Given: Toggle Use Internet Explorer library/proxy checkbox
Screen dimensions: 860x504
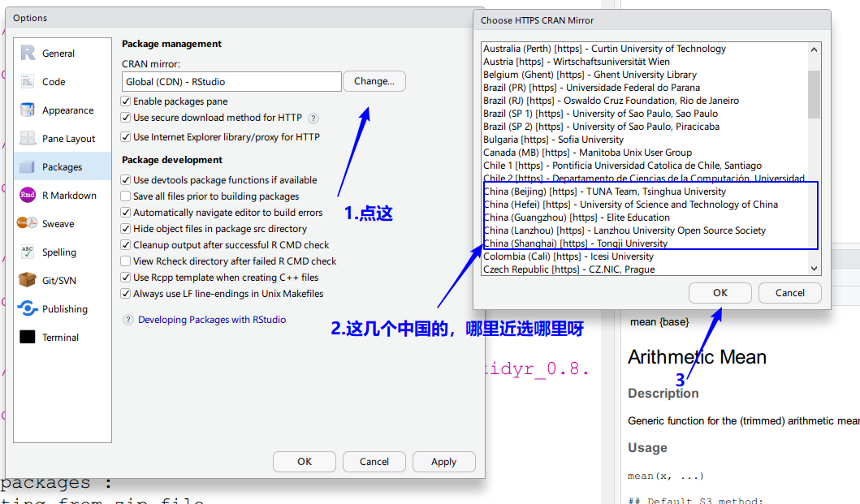Looking at the screenshot, I should [126, 137].
